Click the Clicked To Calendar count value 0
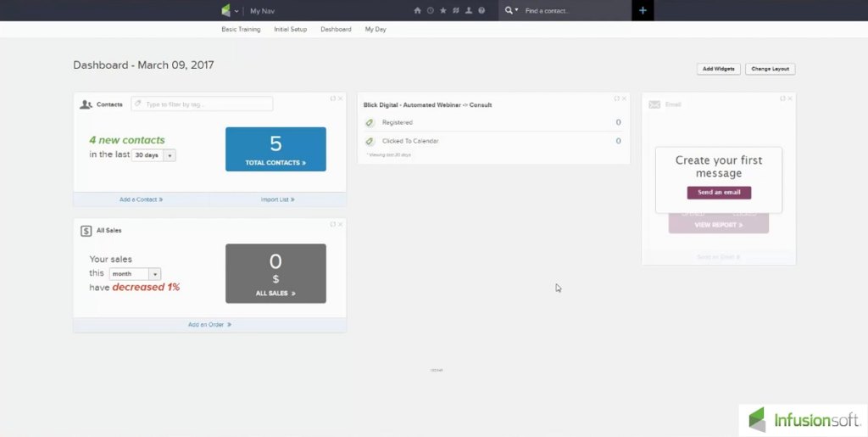This screenshot has width=868, height=437. point(618,141)
